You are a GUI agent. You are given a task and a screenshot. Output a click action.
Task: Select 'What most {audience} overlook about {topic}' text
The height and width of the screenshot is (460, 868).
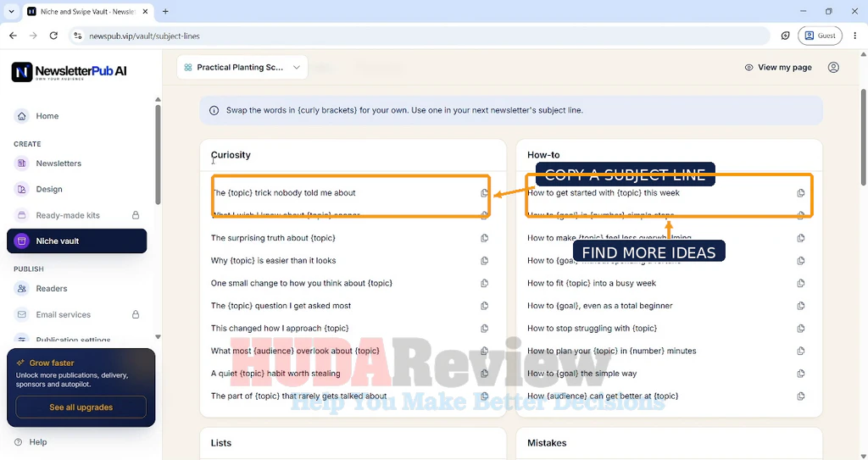[295, 351]
